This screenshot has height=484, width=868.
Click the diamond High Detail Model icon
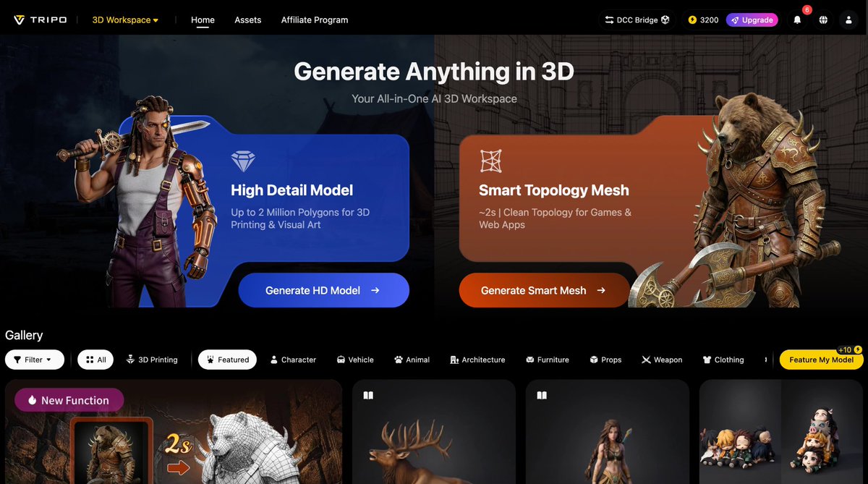click(243, 161)
